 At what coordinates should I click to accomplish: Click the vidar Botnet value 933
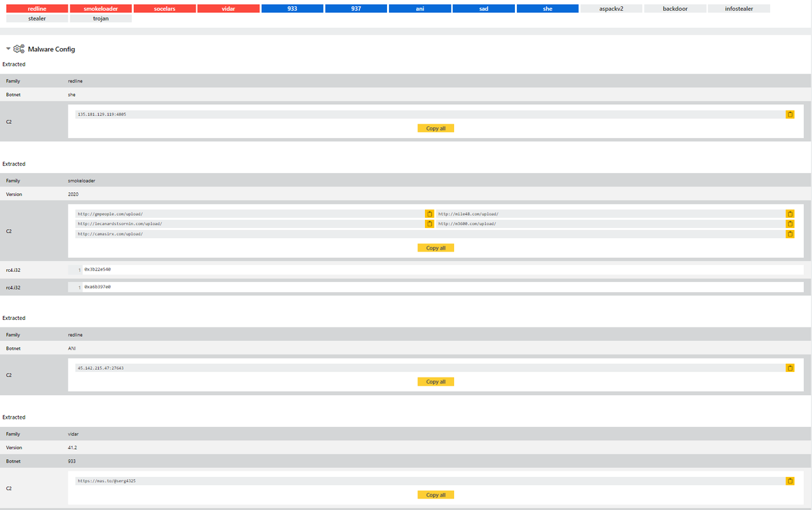(72, 461)
